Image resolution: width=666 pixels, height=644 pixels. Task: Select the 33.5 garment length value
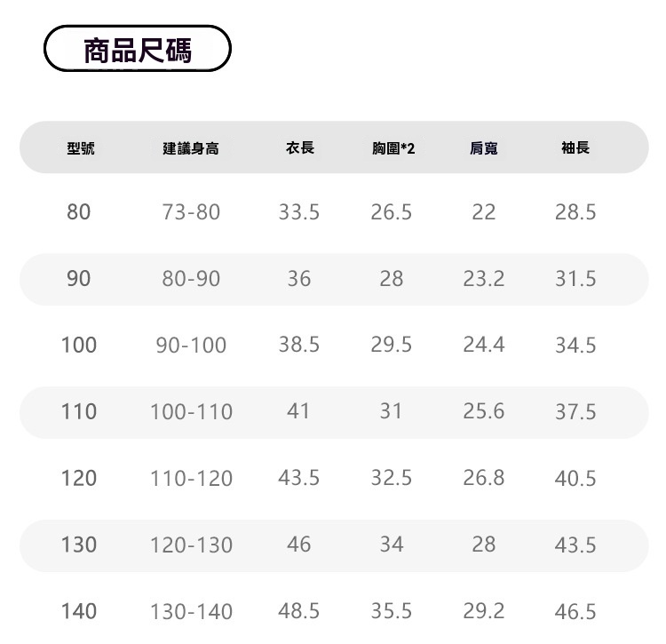coord(299,212)
